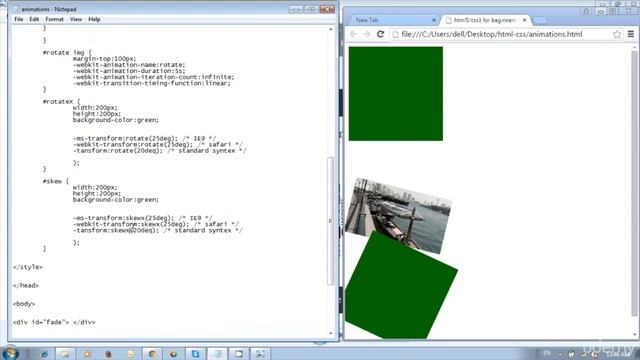Open Notepad Format menu
The image size is (640, 360).
[x=54, y=19]
